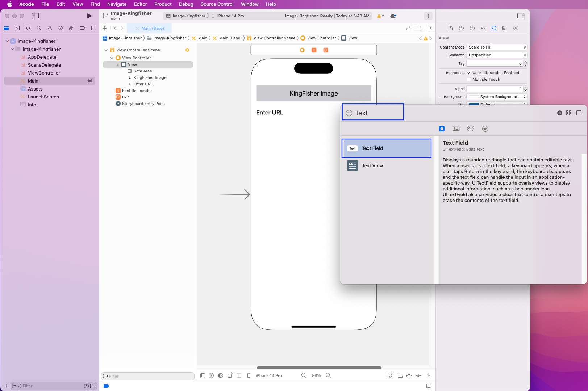588x391 pixels.
Task: Toggle the inspectors panel icon
Action: (521, 16)
